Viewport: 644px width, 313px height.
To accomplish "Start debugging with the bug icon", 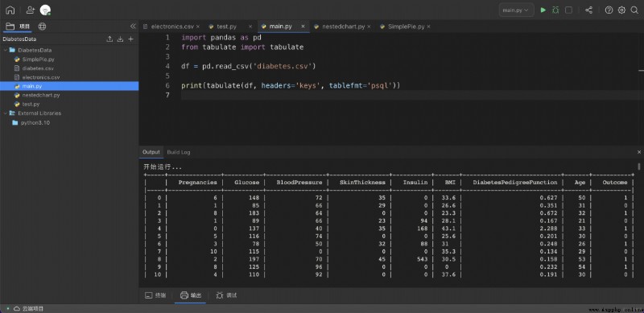I will [x=555, y=10].
